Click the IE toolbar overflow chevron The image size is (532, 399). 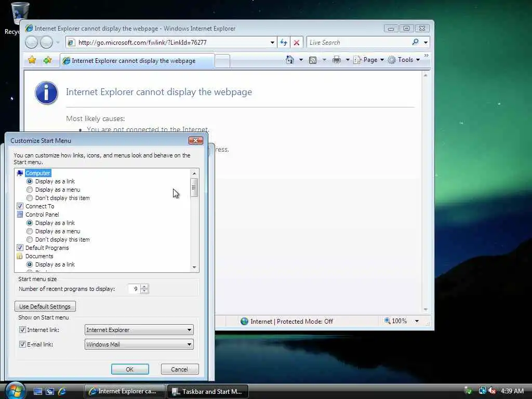click(426, 55)
